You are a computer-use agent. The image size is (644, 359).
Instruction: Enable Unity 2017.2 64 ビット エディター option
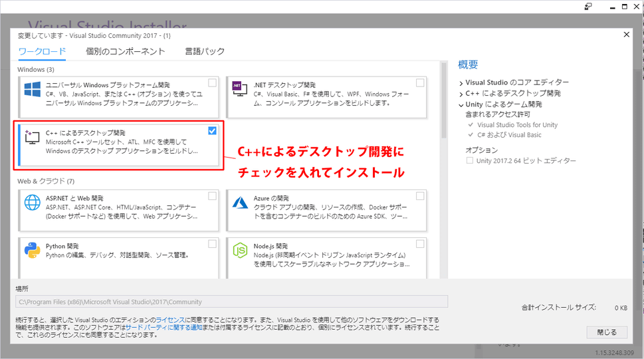point(470,161)
